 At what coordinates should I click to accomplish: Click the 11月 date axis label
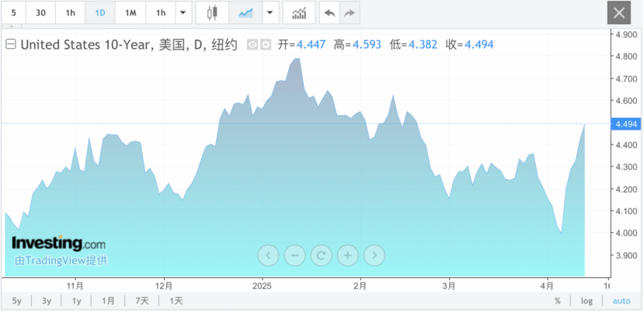click(76, 286)
